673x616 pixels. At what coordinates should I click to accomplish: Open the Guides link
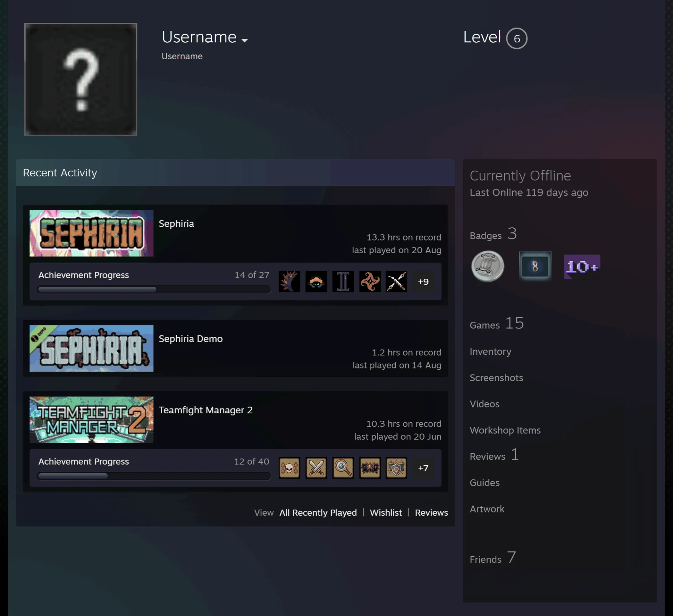pyautogui.click(x=484, y=483)
